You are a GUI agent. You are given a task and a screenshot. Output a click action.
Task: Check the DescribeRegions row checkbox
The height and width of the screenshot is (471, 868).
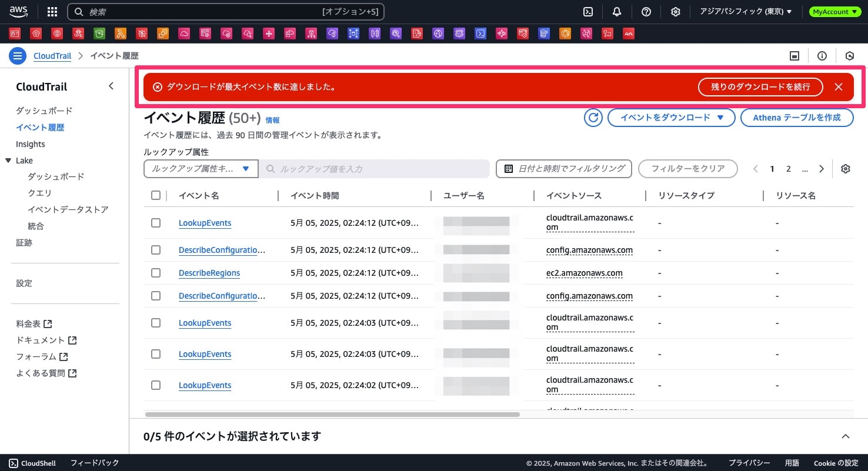tap(156, 273)
